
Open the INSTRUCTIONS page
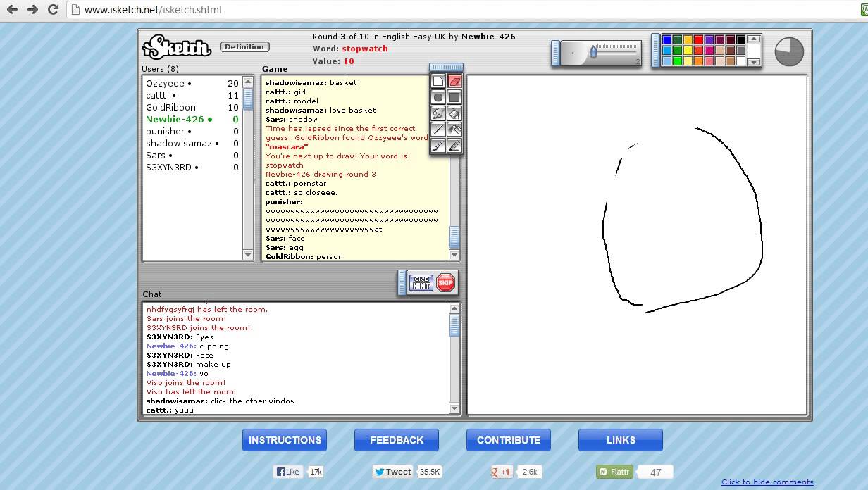[x=285, y=440]
